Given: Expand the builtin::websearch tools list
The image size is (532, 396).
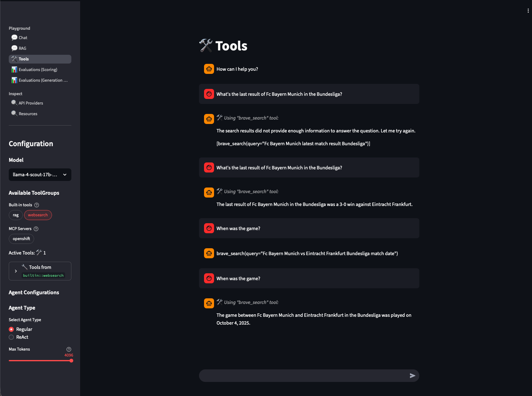Looking at the screenshot, I should click(x=16, y=271).
